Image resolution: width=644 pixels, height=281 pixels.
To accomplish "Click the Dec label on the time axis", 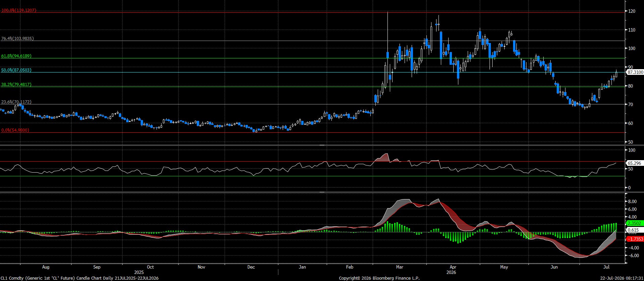I will click(251, 267).
